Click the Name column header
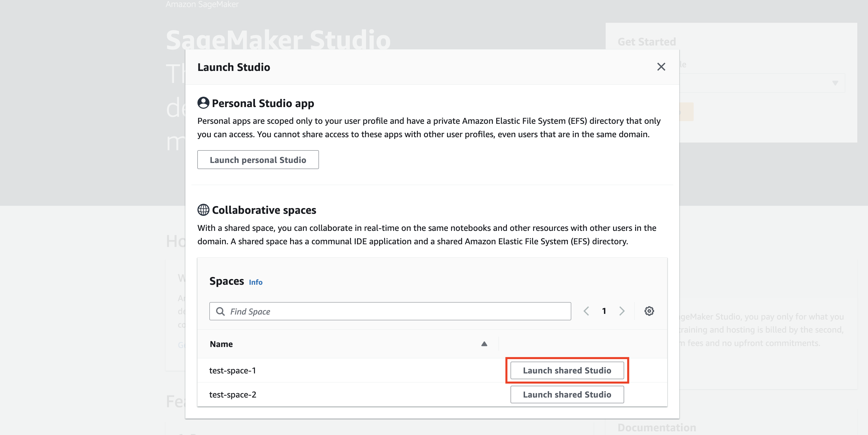The image size is (868, 435). pos(221,344)
